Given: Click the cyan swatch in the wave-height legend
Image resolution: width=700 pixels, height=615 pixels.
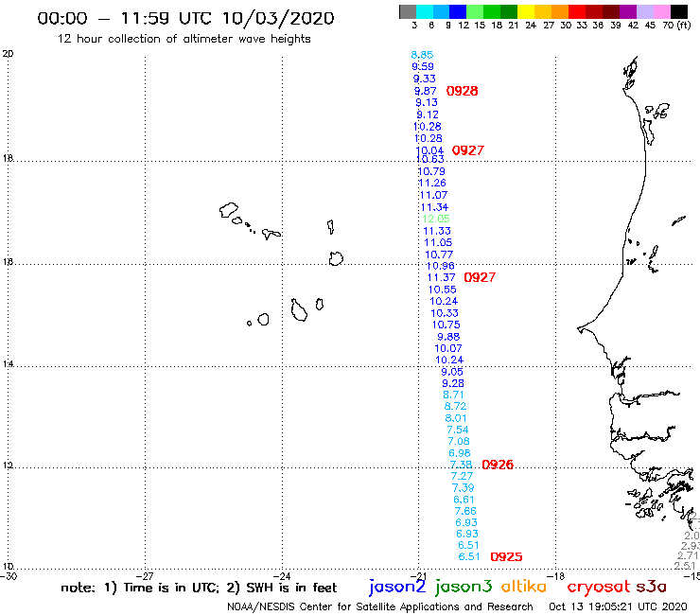Looking at the screenshot, I should tap(424, 11).
